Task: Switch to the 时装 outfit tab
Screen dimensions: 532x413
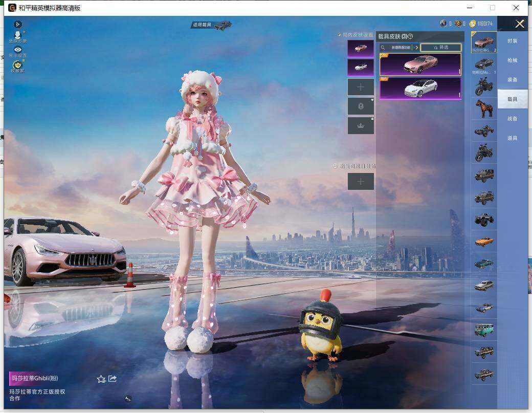Action: pos(513,41)
